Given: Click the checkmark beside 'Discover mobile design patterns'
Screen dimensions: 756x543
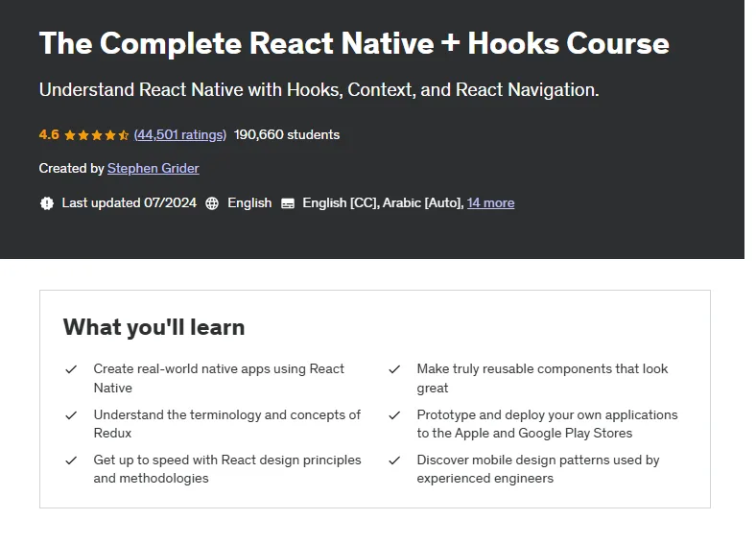Looking at the screenshot, I should (x=394, y=460).
